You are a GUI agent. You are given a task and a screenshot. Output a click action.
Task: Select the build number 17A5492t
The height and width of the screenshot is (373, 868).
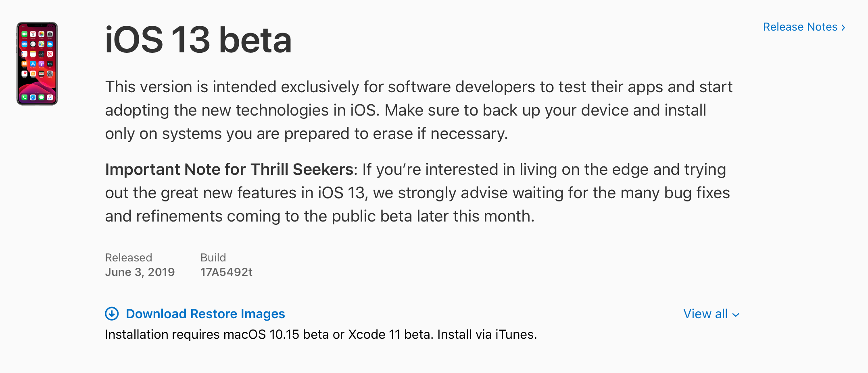(226, 272)
